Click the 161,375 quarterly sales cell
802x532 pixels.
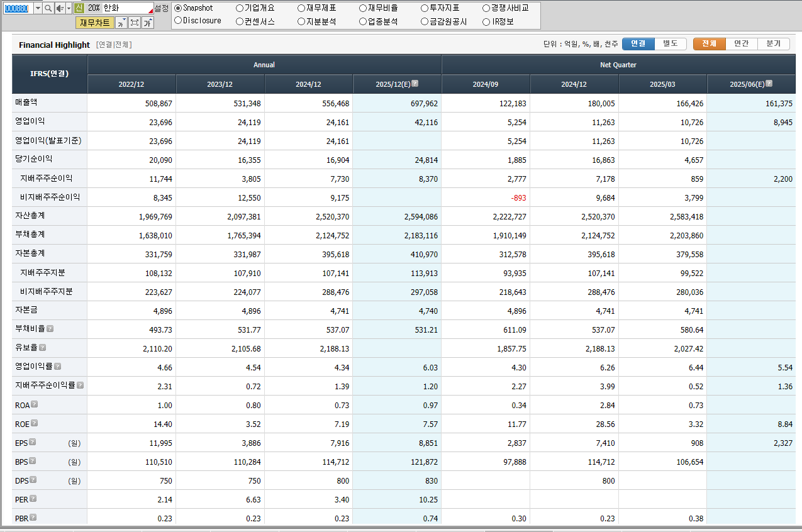pyautogui.click(x=751, y=103)
